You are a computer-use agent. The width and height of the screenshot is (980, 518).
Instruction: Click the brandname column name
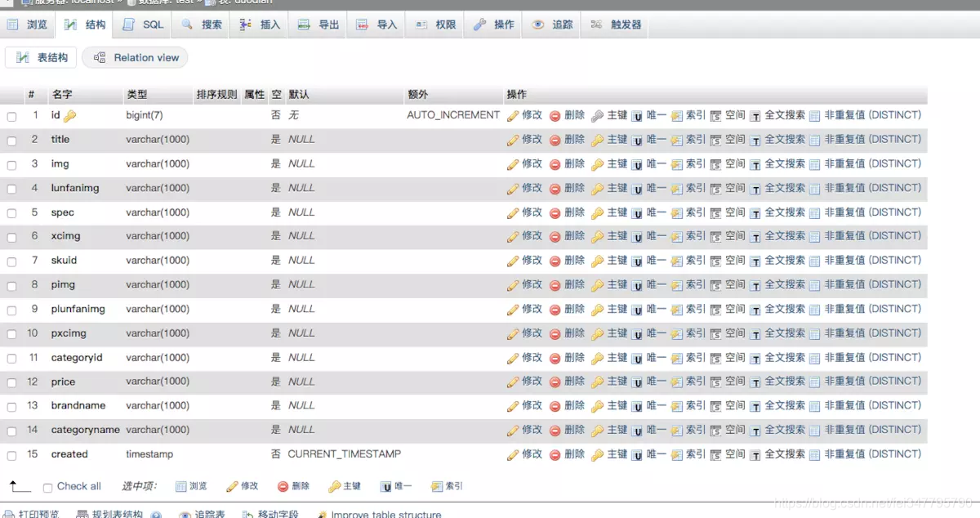pos(78,406)
